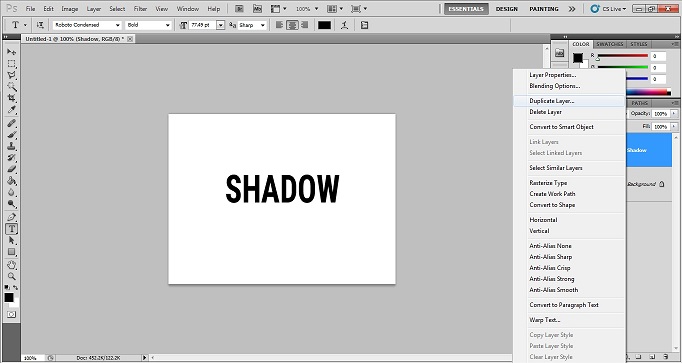Switch to the Essentials workspace

click(466, 9)
